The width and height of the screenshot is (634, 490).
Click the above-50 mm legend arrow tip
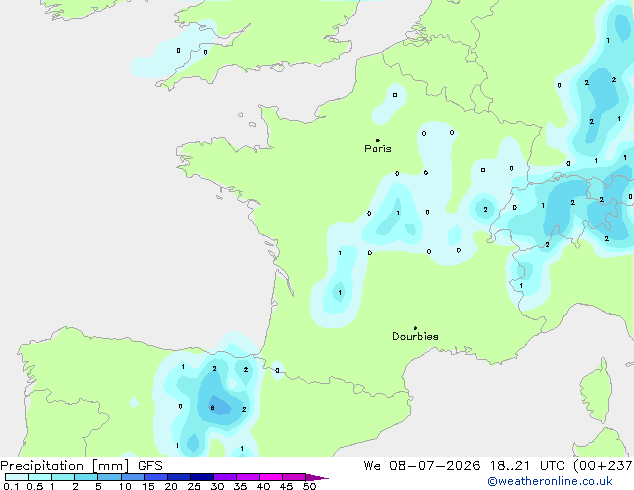coord(317,478)
